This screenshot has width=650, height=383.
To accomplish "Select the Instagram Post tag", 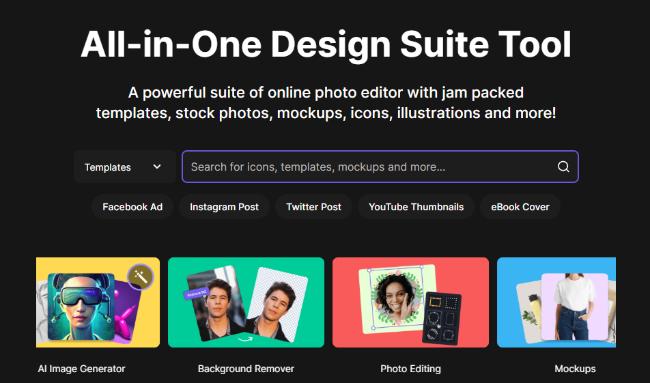I will [224, 207].
